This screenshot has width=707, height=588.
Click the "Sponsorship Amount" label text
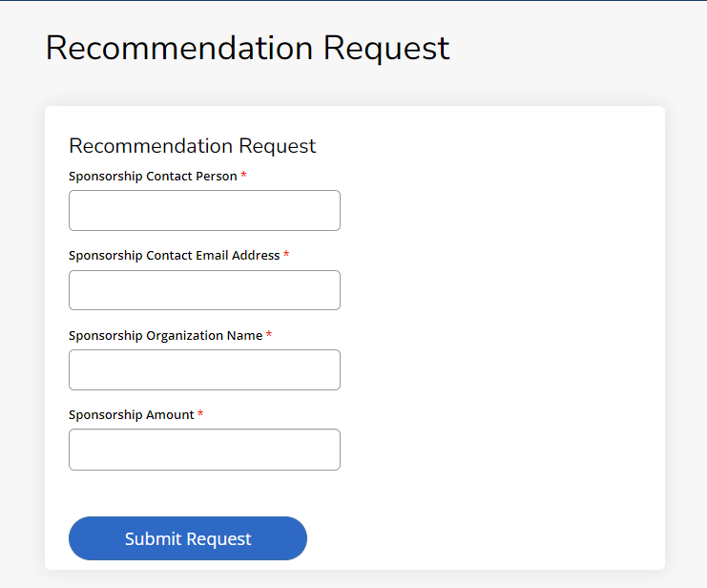point(131,415)
